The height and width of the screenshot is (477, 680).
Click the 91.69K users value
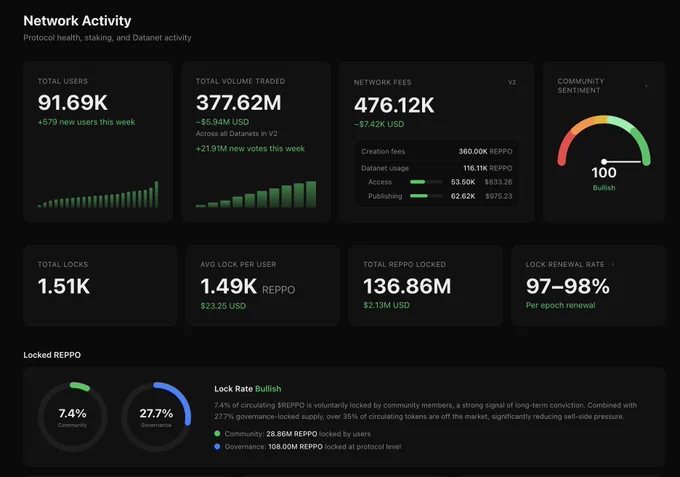pos(72,103)
